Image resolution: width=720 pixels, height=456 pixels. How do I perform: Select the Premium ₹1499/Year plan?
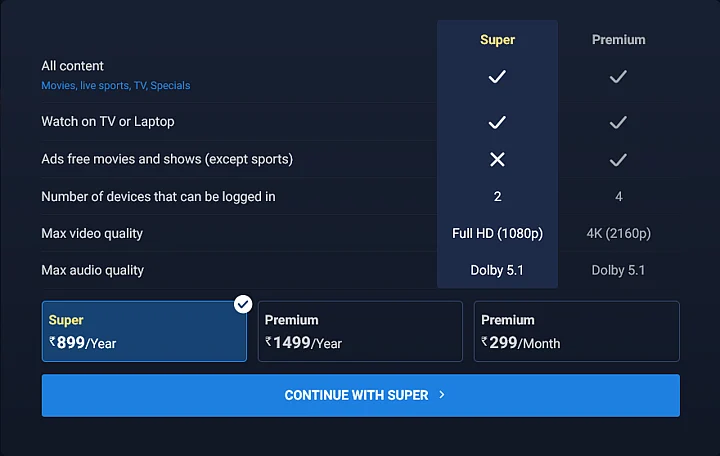click(360, 331)
